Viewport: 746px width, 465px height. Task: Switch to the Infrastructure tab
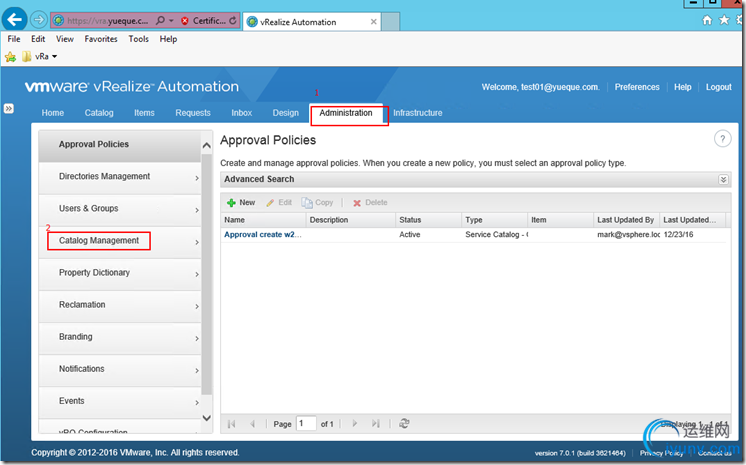pyautogui.click(x=418, y=113)
